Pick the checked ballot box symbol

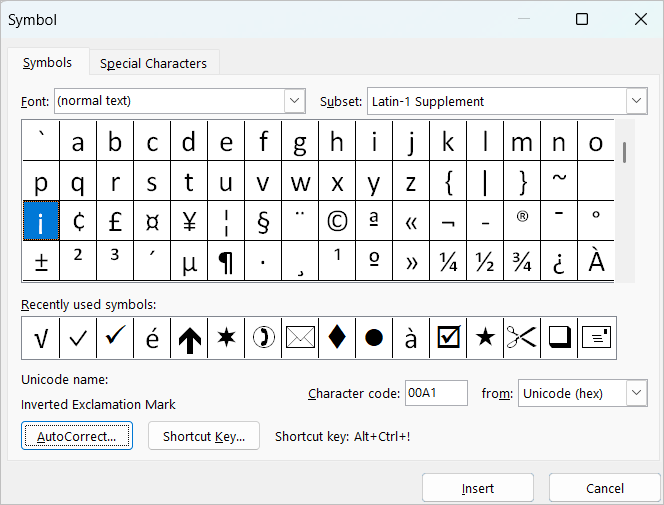point(449,338)
